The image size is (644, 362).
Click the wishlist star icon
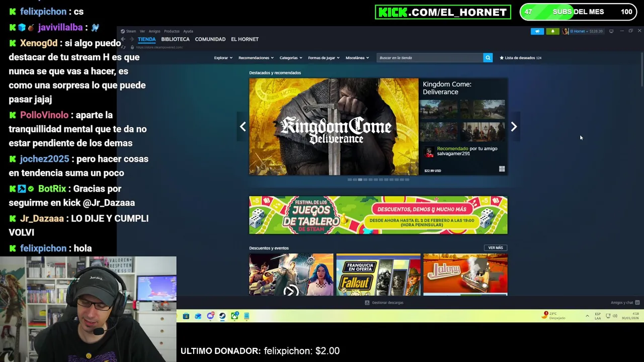(502, 58)
